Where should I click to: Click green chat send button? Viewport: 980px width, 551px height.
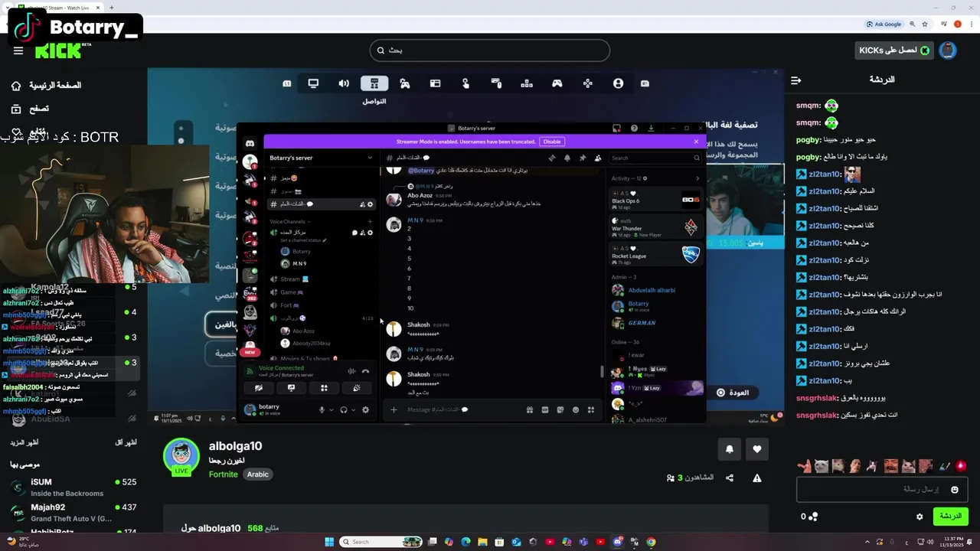[950, 517]
